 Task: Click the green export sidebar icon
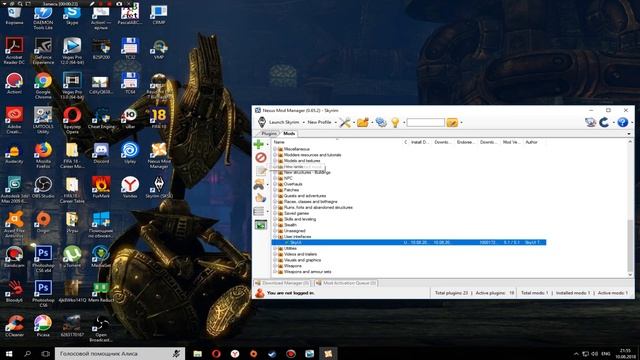261,224
